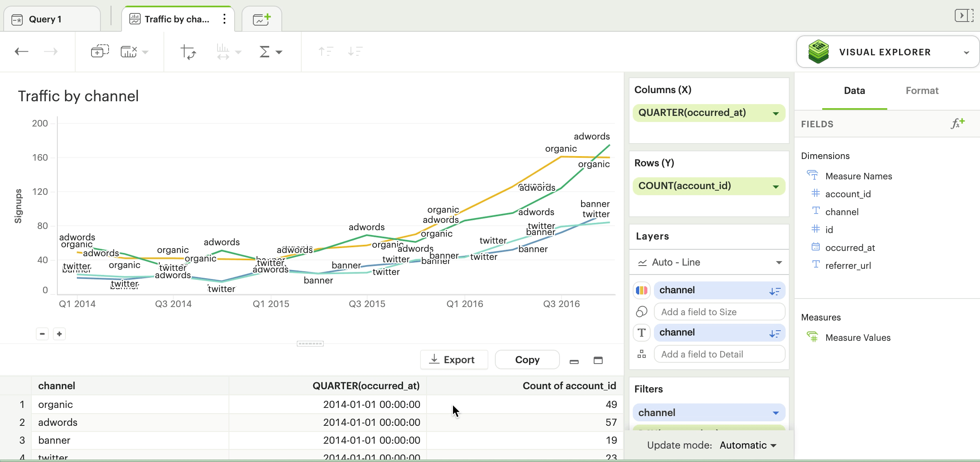Click the add calculated field fx icon
980x462 pixels.
(x=958, y=124)
